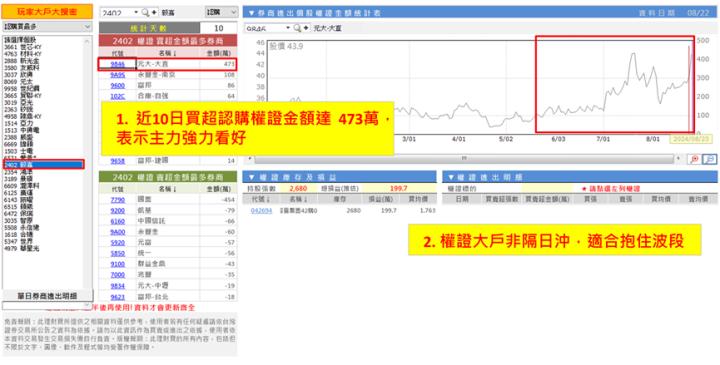The height and width of the screenshot is (365, 720).
Task: Click the plus icon beside the broker code selector
Action: coord(306,28)
